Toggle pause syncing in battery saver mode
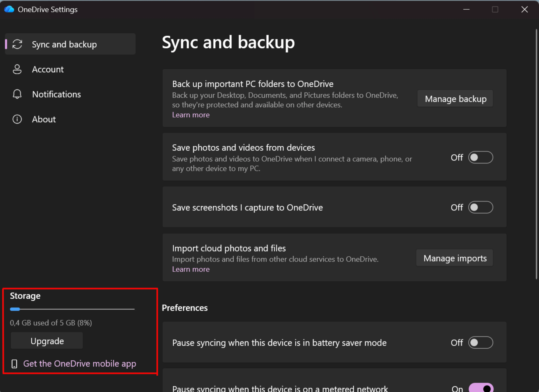This screenshot has height=392, width=539. [481, 343]
